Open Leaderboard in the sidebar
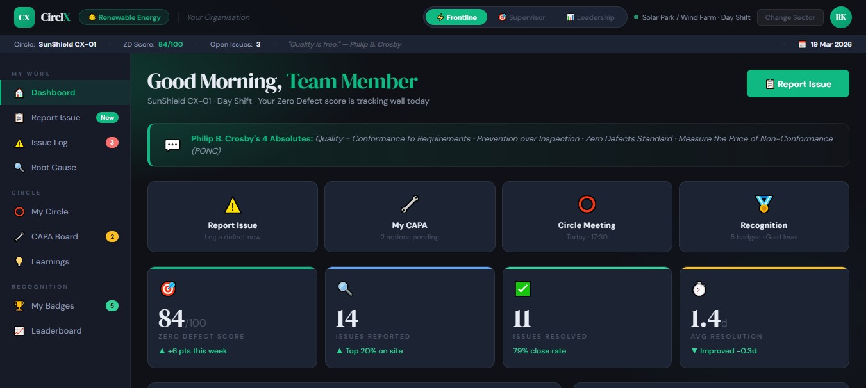 [65, 331]
